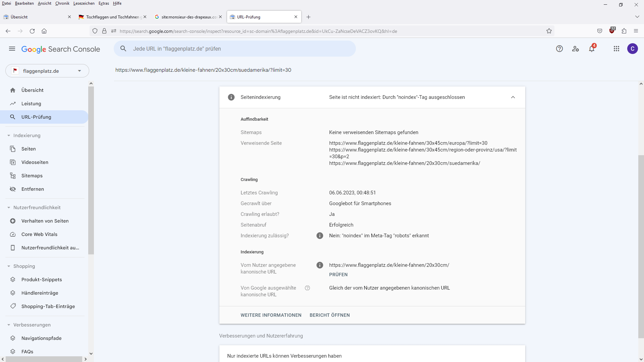Open the extensions puzzle icon
Screen dimensions: 644x362
click(624, 31)
